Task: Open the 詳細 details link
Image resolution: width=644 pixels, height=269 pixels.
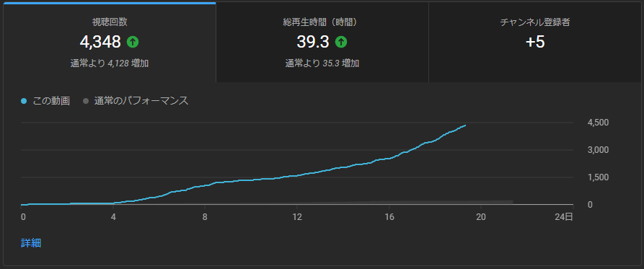Action: [31, 243]
